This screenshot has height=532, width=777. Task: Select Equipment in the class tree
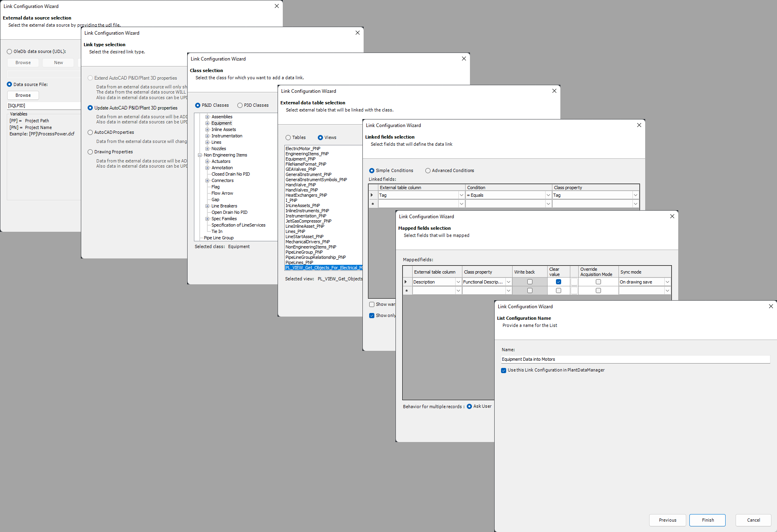click(x=221, y=123)
